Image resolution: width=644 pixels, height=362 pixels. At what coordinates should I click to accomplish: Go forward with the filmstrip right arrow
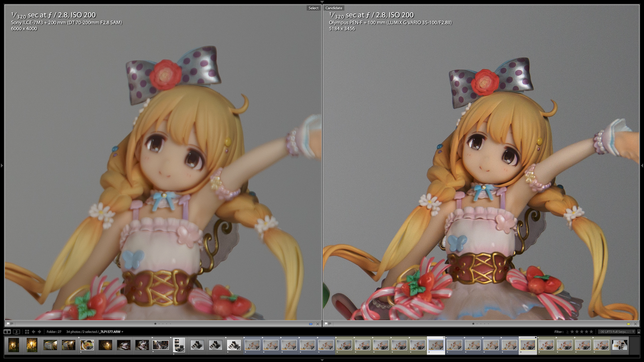point(39,332)
